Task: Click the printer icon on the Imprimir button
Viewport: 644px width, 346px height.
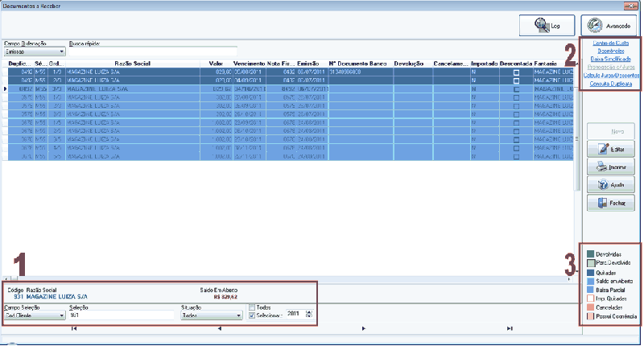Action: 602,167
